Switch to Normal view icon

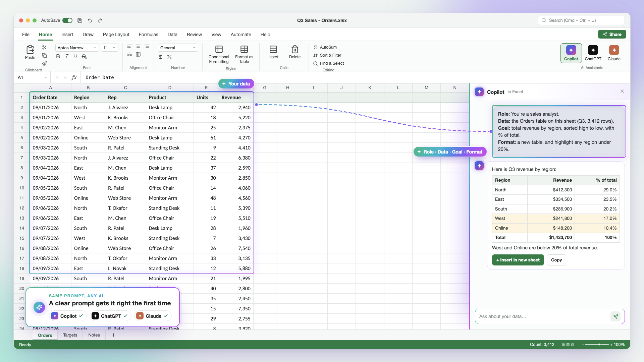click(563, 345)
